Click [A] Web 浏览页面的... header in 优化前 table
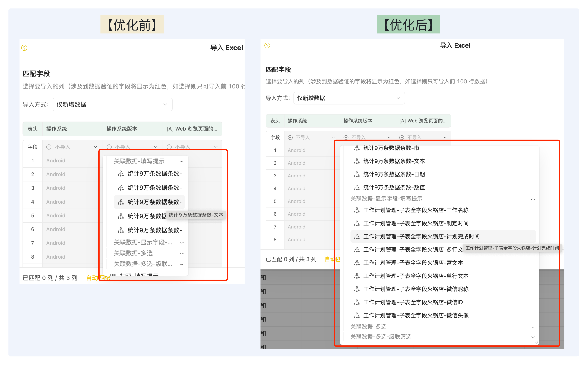588x365 pixels. (192, 129)
